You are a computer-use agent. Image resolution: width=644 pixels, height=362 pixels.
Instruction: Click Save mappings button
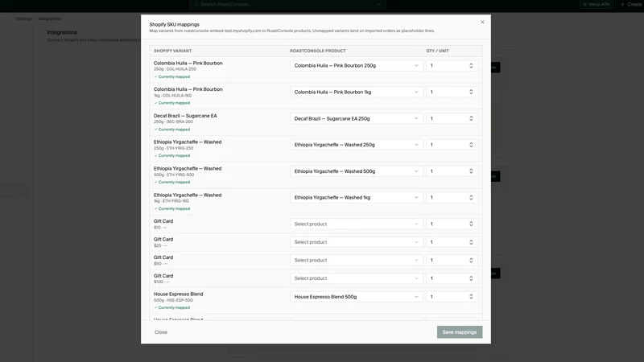point(460,332)
